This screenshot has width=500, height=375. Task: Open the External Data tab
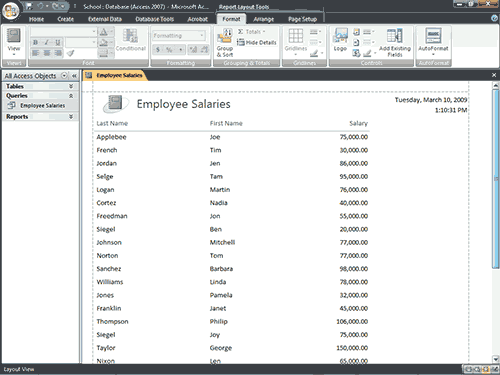pos(105,19)
